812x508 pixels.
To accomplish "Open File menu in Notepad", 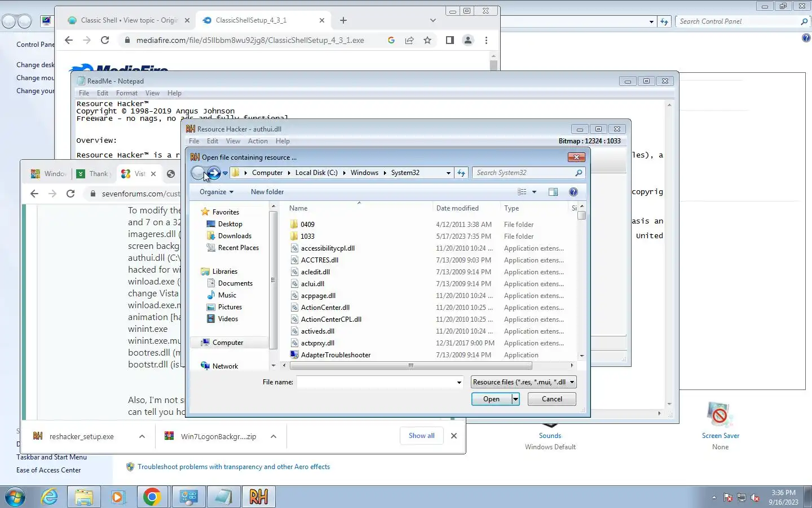I will (x=84, y=93).
